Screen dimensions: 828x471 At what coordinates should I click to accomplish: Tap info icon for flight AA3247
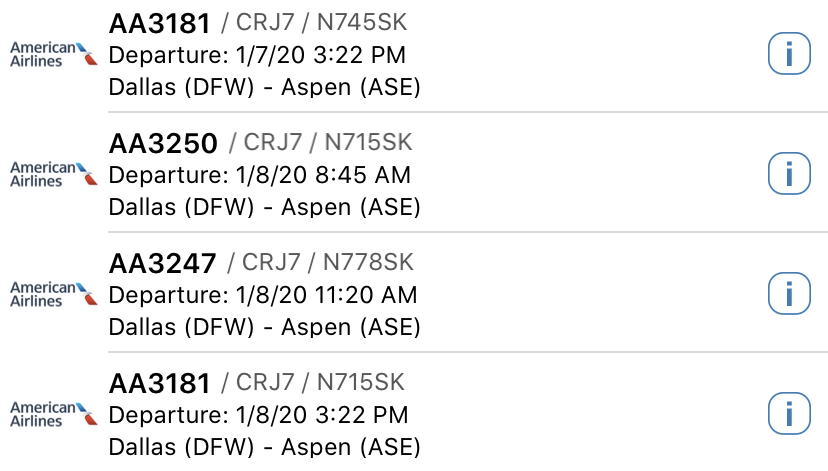[788, 294]
